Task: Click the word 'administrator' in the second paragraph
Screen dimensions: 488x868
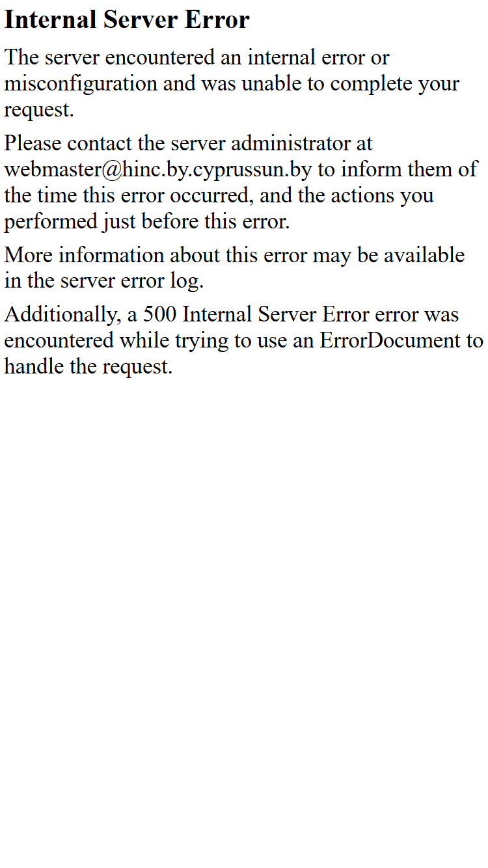Action: coord(302,143)
